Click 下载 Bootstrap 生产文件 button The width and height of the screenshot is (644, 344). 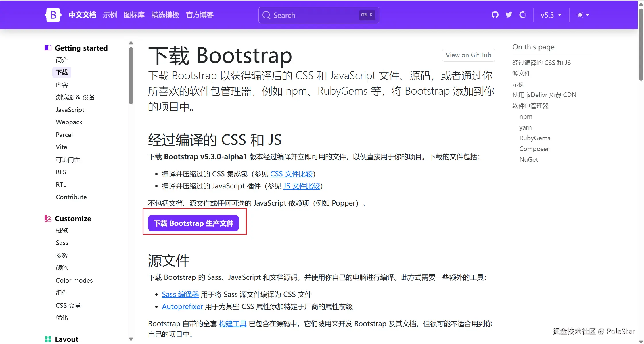coord(193,223)
